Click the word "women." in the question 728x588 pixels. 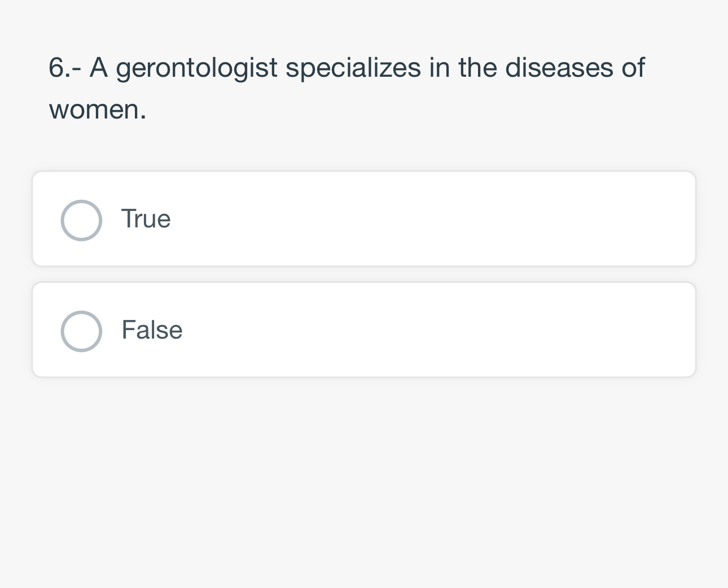pyautogui.click(x=98, y=109)
